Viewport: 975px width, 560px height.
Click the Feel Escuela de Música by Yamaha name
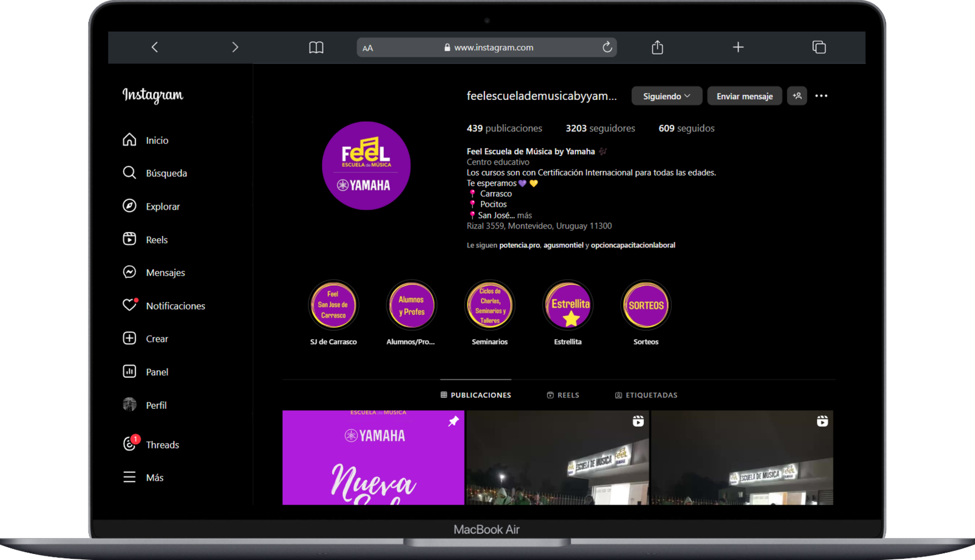pyautogui.click(x=531, y=151)
